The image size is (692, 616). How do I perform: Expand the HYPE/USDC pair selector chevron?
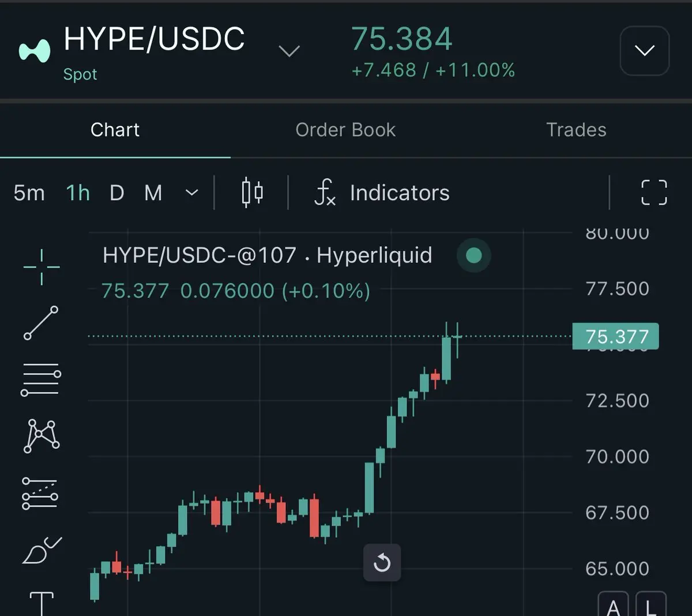pyautogui.click(x=289, y=51)
